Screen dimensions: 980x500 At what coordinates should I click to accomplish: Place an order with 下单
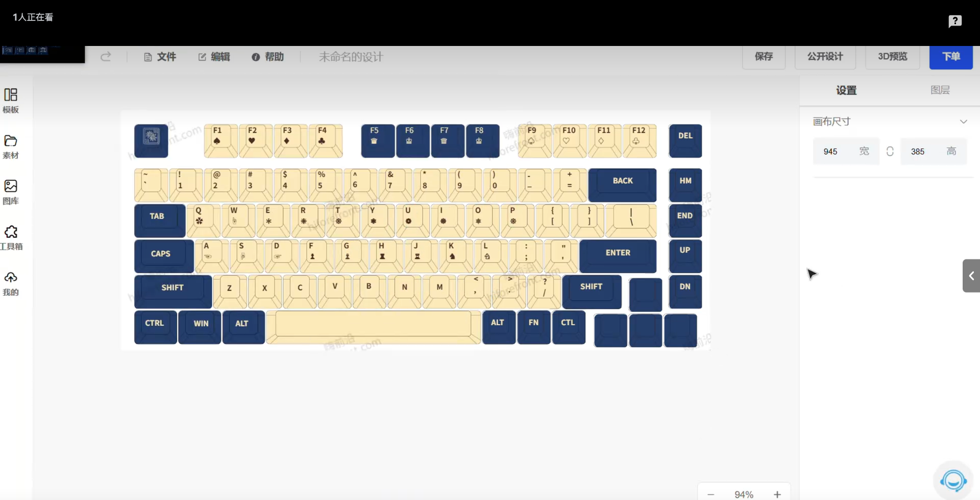pyautogui.click(x=951, y=57)
